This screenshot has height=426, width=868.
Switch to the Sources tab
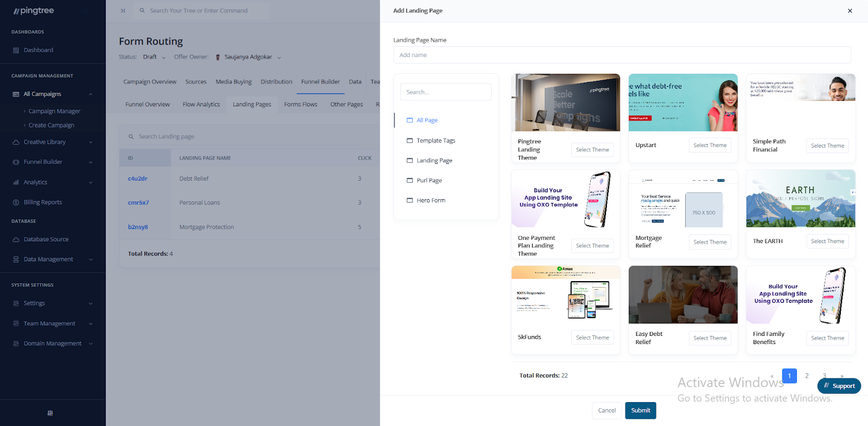[x=196, y=82]
